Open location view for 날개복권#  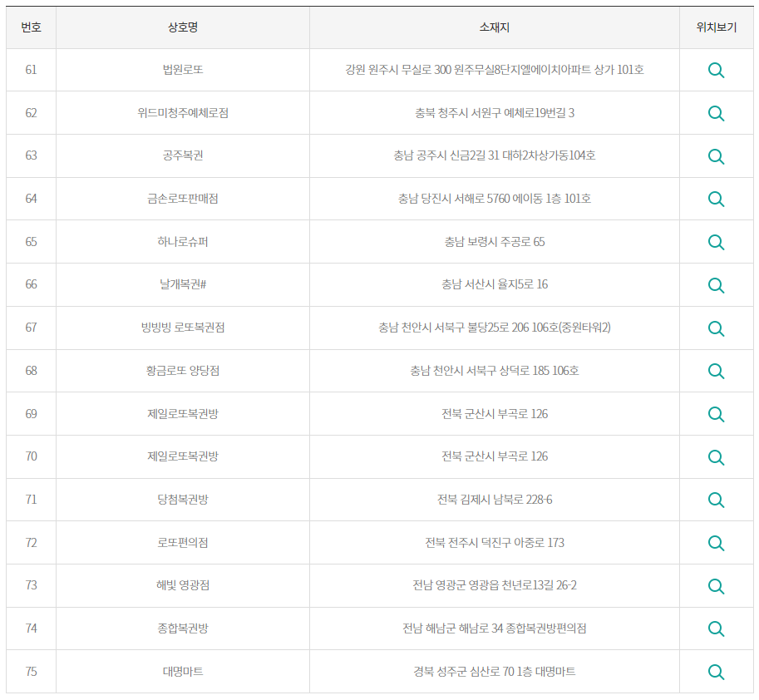click(716, 285)
